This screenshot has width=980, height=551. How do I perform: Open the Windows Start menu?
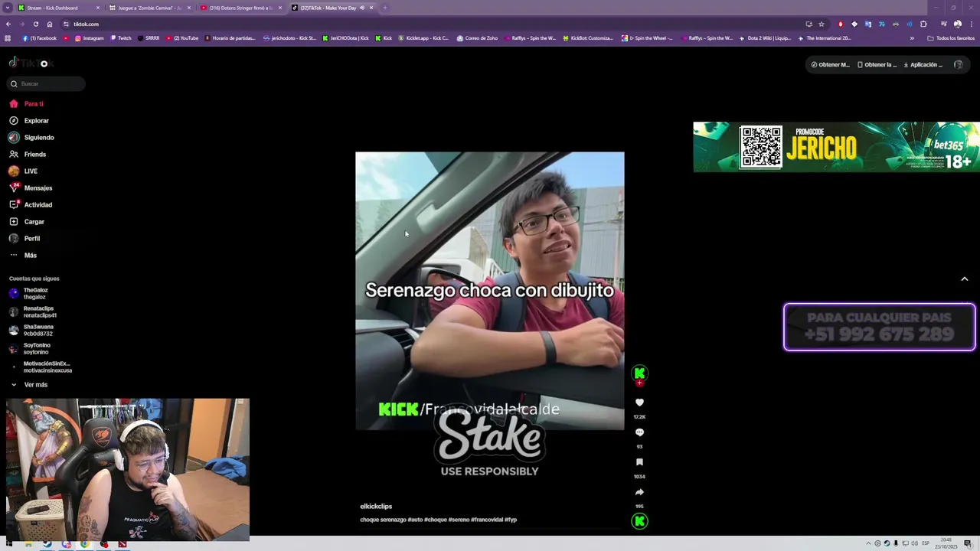pos(10,544)
